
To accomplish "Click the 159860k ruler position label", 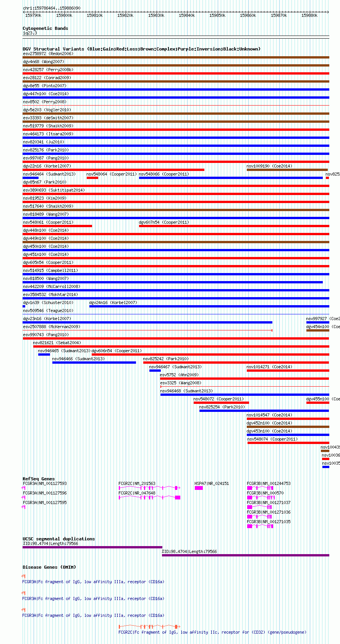I will point(248,15).
